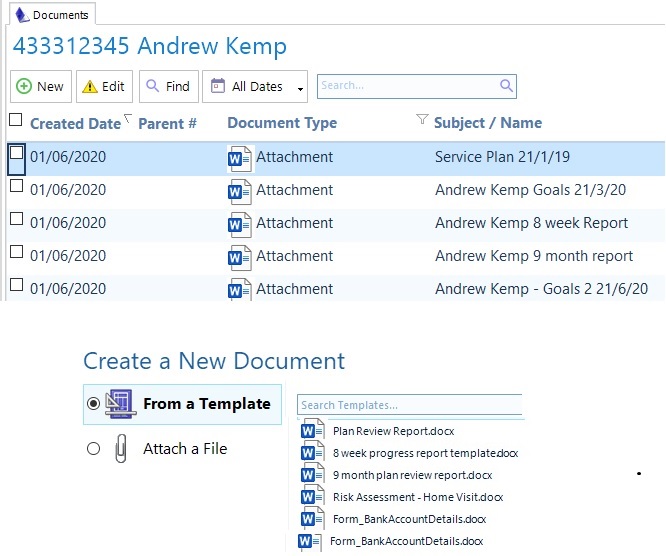666x556 pixels.
Task: Click Word icon of Service Plan 21/1/19 row
Action: (x=240, y=158)
